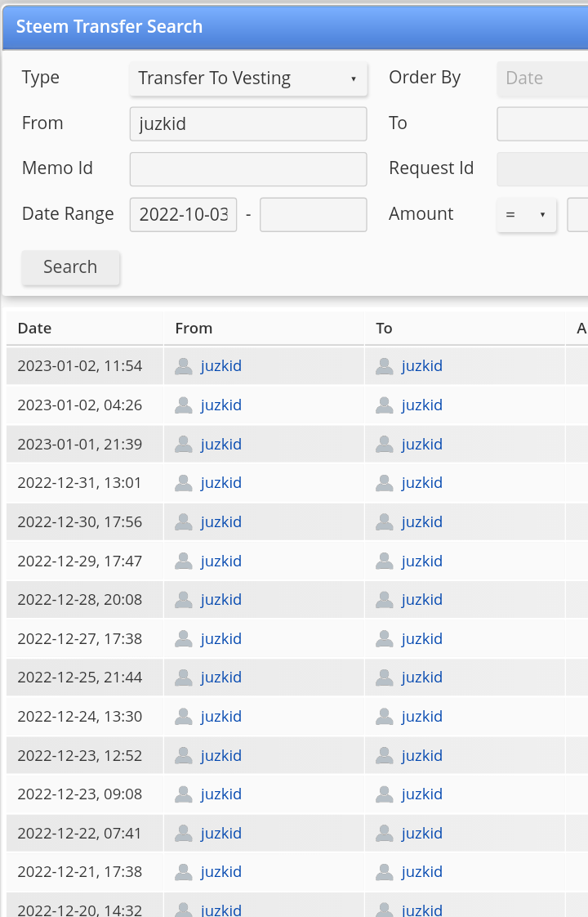Open From juzkid link in 2022-12-30, 17:56 row
The image size is (588, 917).
coord(221,522)
